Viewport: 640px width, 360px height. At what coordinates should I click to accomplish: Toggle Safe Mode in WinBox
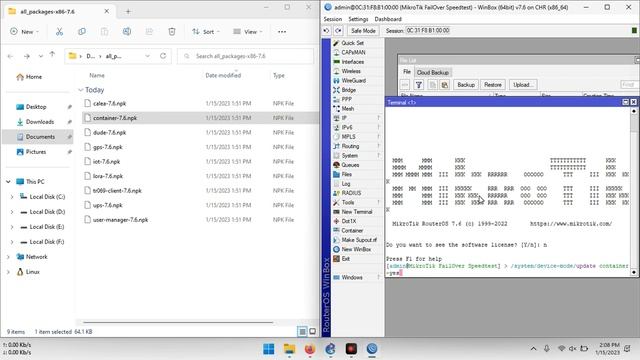click(x=363, y=31)
